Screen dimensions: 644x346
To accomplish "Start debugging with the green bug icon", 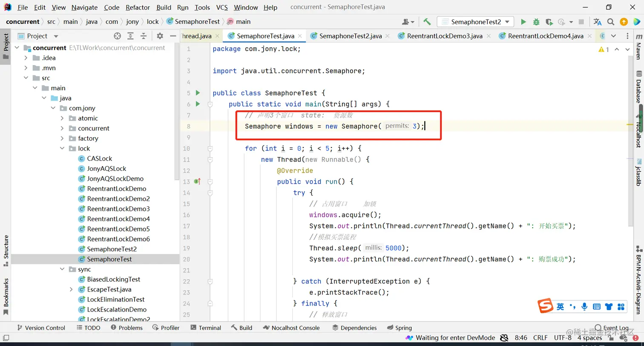I will point(536,22).
